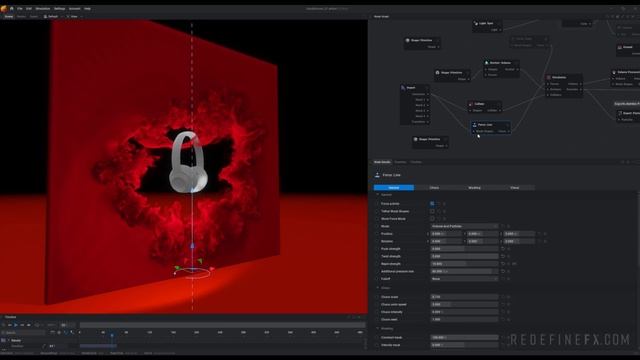The width and height of the screenshot is (640, 360).
Task: Reset the Additional pressure rate value
Action: (503, 271)
